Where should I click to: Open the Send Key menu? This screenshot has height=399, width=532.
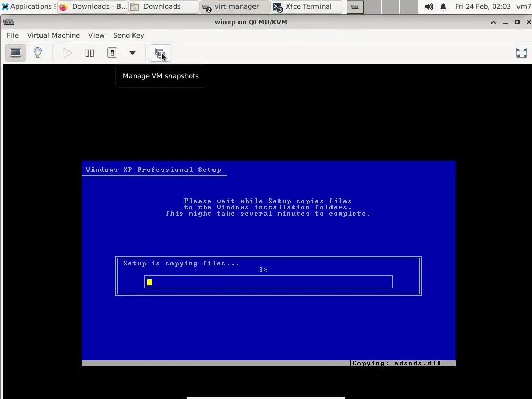click(129, 35)
